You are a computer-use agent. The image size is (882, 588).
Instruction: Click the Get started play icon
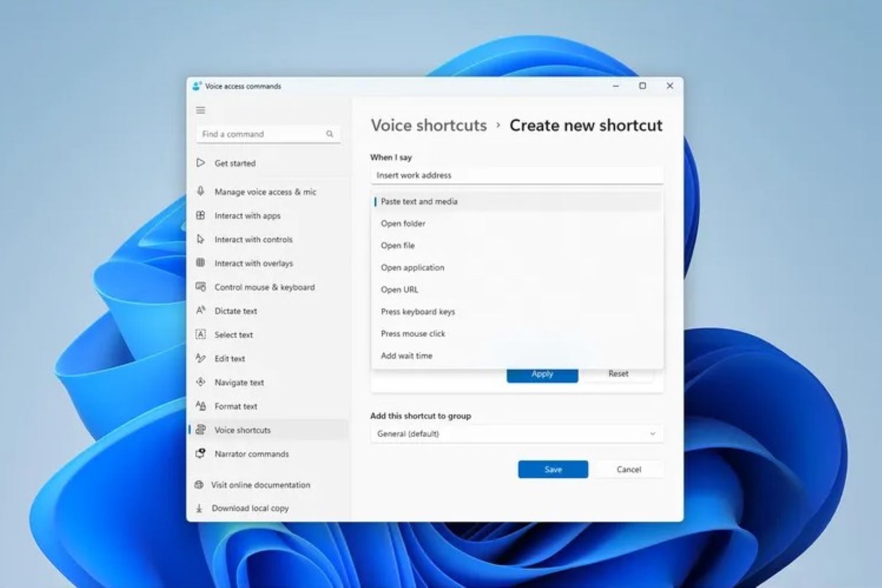201,163
